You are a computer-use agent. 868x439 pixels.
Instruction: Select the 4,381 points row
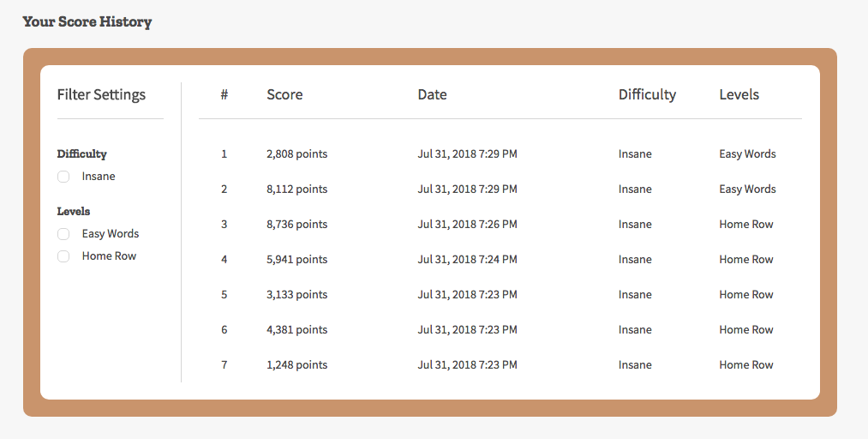click(x=296, y=330)
